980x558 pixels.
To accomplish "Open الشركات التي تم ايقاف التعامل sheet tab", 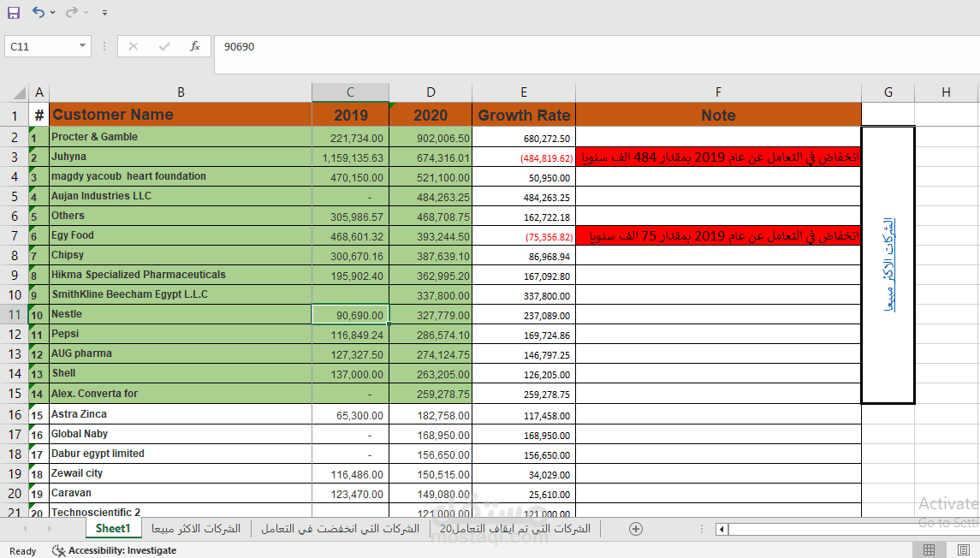I will pos(515,529).
